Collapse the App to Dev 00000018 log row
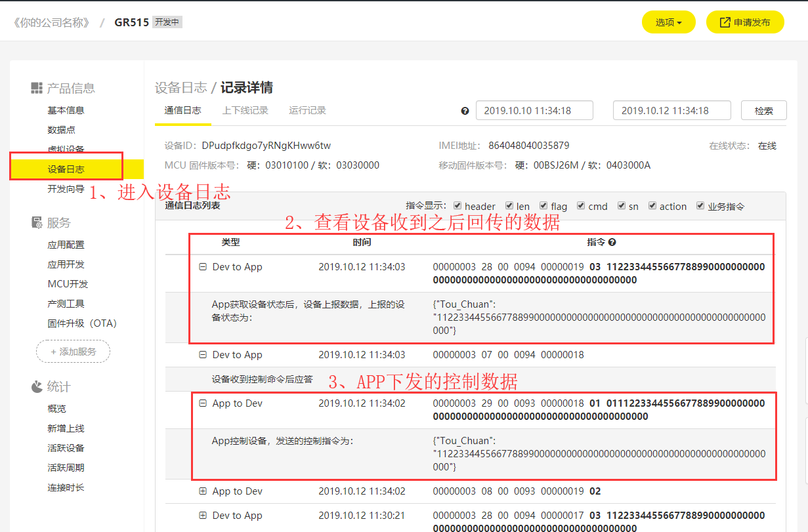The height and width of the screenshot is (532, 808). tap(203, 403)
